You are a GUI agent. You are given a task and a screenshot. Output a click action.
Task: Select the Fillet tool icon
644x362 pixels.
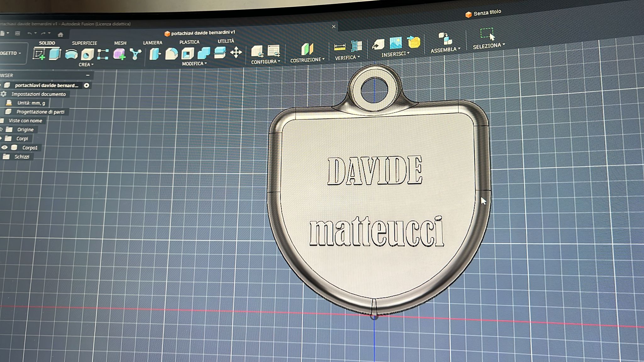click(x=171, y=54)
